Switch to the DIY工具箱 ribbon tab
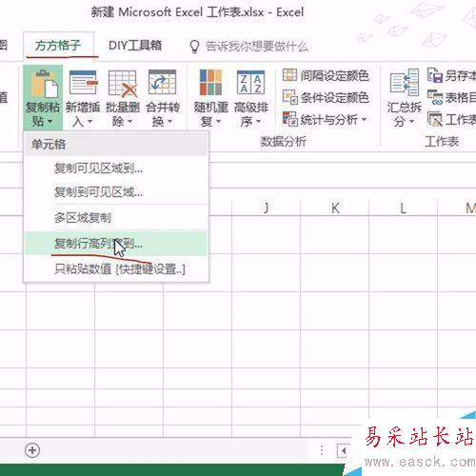Viewport: 476px width, 476px height. (x=135, y=46)
